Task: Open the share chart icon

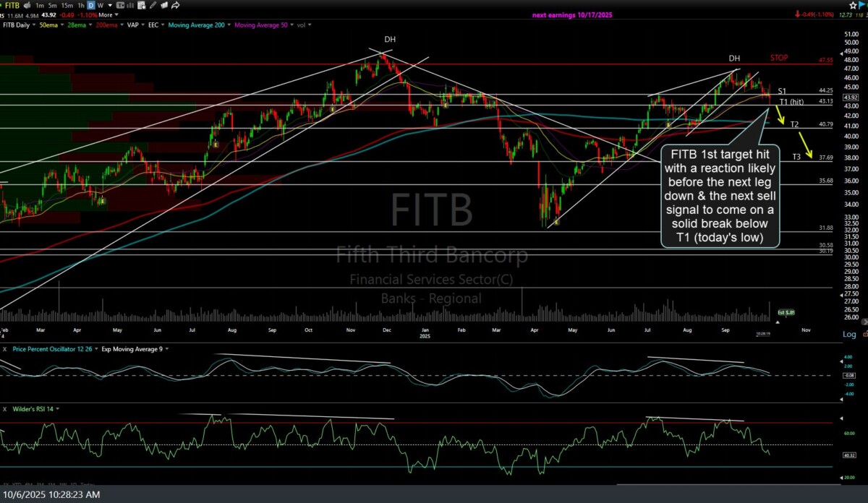Action: tap(174, 6)
